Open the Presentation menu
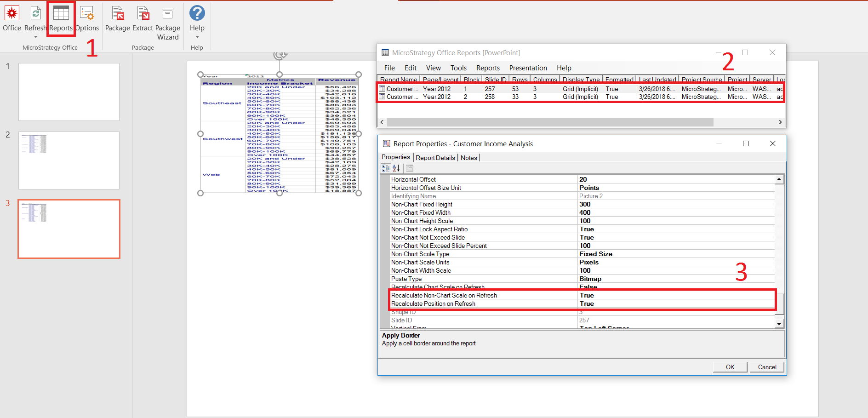 click(528, 68)
